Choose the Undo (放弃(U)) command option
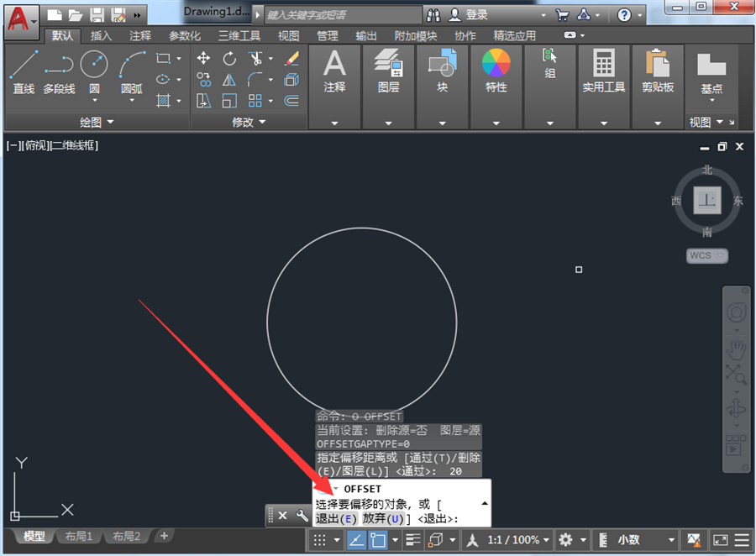The image size is (756, 556). 383,519
